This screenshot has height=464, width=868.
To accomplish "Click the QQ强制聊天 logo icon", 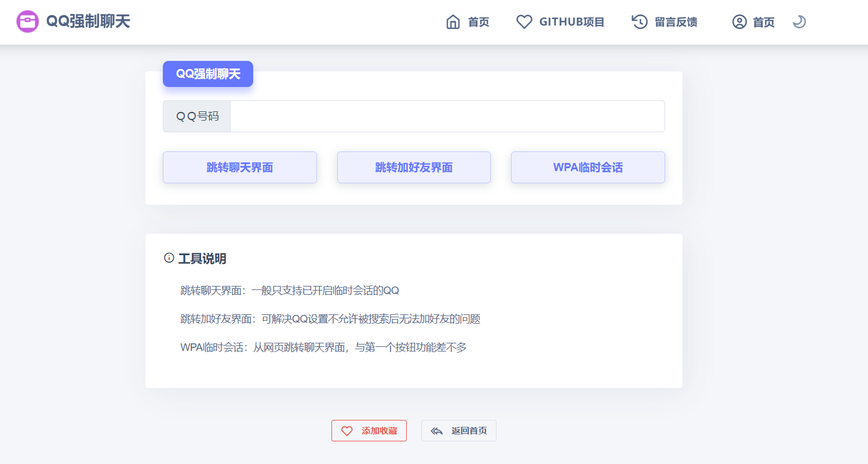I will pos(27,21).
